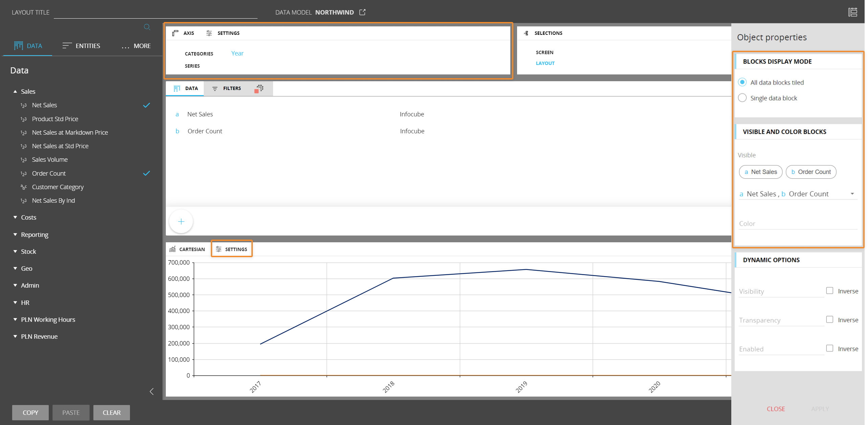Switch to the Entities tab
The height and width of the screenshot is (425, 868).
tap(81, 46)
